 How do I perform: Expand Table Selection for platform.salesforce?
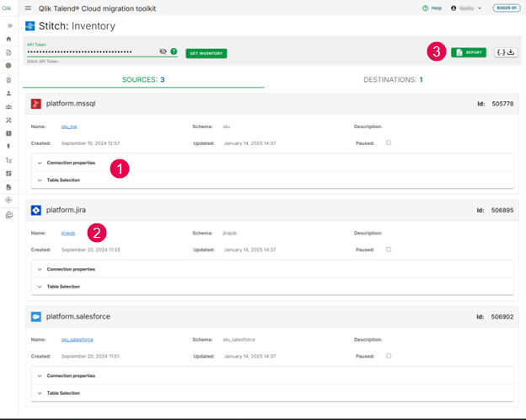click(x=272, y=393)
